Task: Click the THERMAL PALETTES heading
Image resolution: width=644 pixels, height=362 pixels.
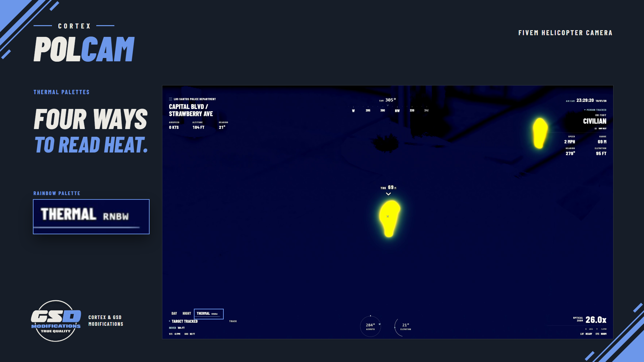Action: pyautogui.click(x=61, y=92)
